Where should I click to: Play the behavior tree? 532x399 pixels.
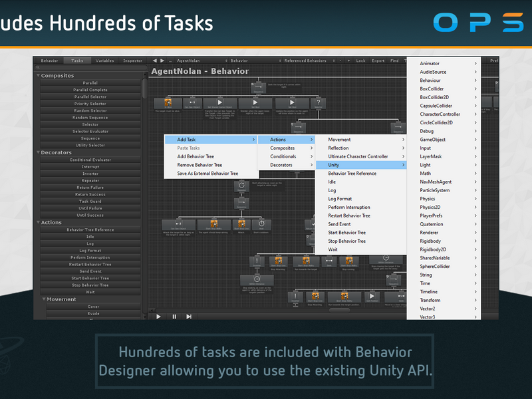click(x=158, y=317)
